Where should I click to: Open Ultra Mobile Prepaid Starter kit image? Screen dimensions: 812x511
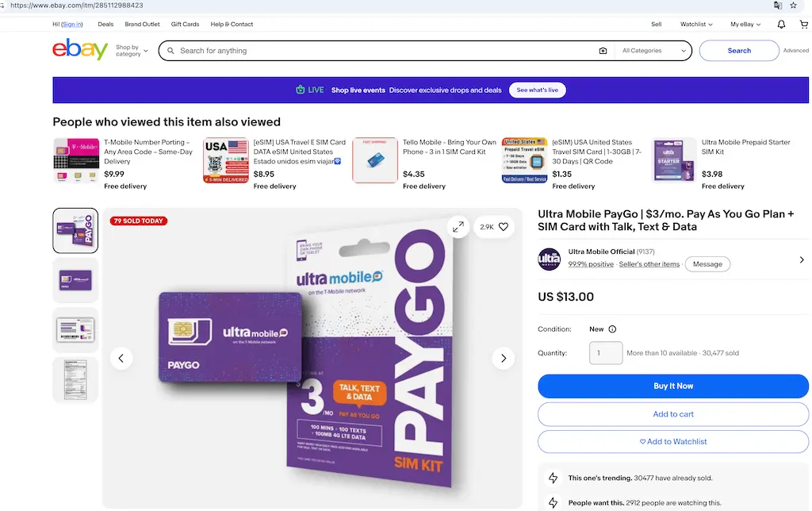point(674,160)
